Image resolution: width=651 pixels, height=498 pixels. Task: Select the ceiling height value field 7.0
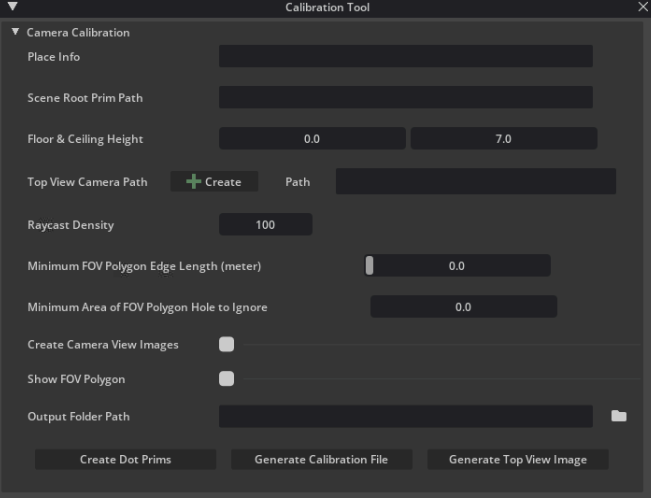point(503,139)
